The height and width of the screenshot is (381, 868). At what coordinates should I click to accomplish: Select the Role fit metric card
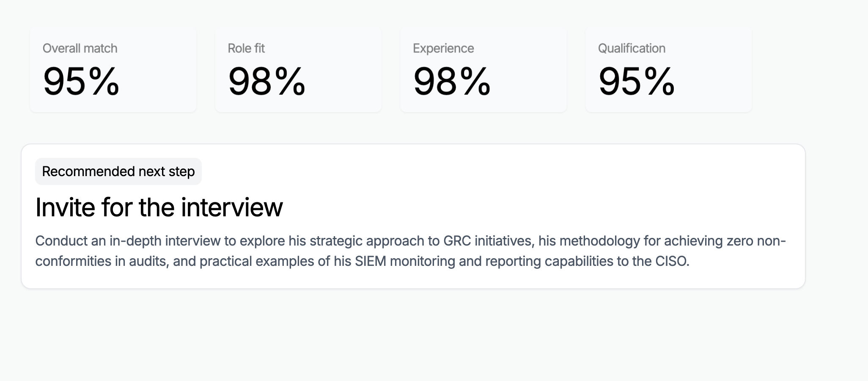(298, 69)
